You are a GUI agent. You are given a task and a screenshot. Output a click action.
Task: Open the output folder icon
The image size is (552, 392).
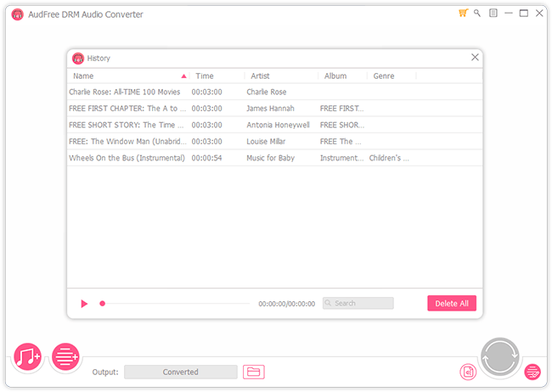click(x=253, y=372)
